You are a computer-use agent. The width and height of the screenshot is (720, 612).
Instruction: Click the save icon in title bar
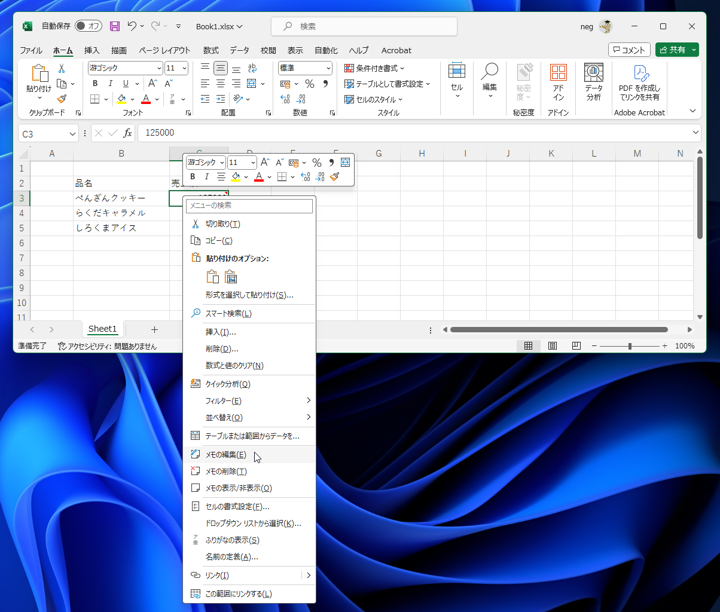115,26
